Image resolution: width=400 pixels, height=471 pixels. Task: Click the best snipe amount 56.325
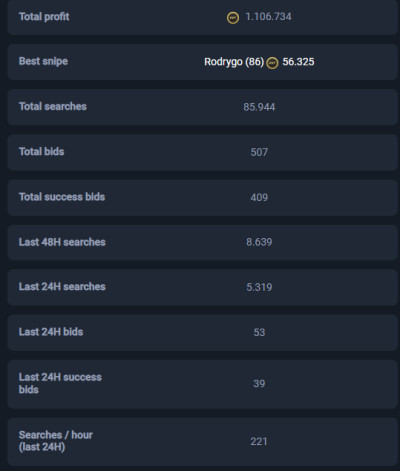pos(298,62)
